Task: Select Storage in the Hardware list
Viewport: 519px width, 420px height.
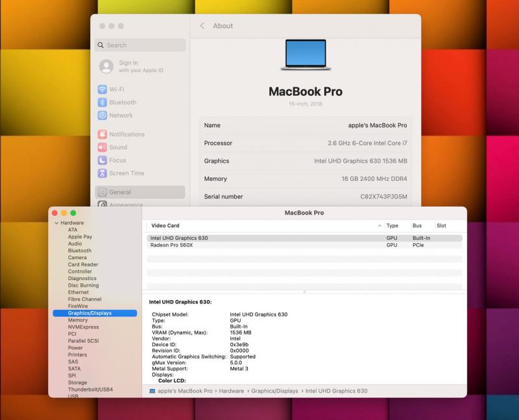Action: [77, 382]
